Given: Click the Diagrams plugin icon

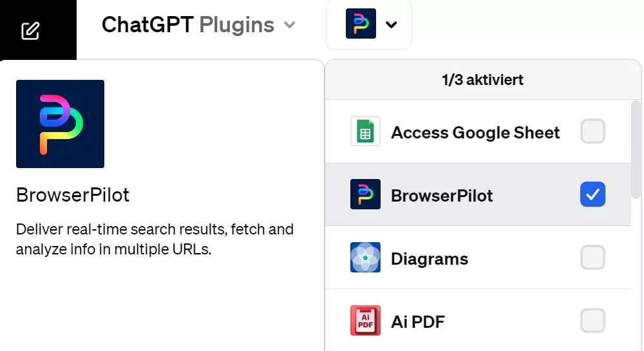Looking at the screenshot, I should pos(365,258).
